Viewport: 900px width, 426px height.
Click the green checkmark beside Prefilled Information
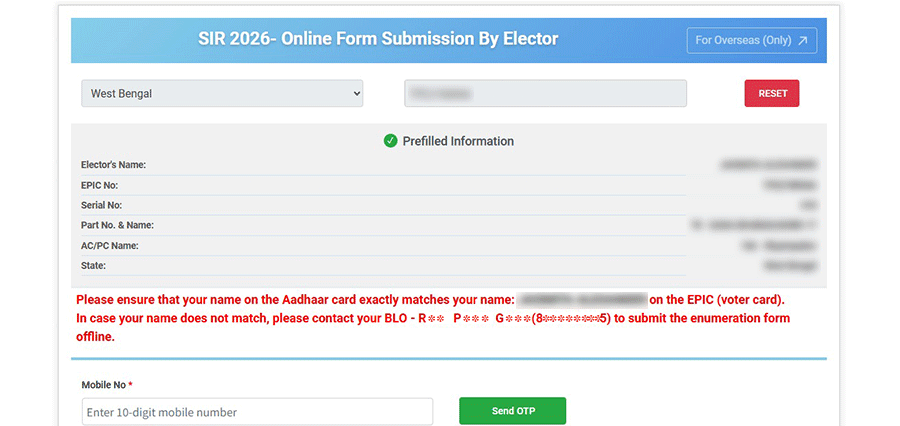tap(391, 141)
